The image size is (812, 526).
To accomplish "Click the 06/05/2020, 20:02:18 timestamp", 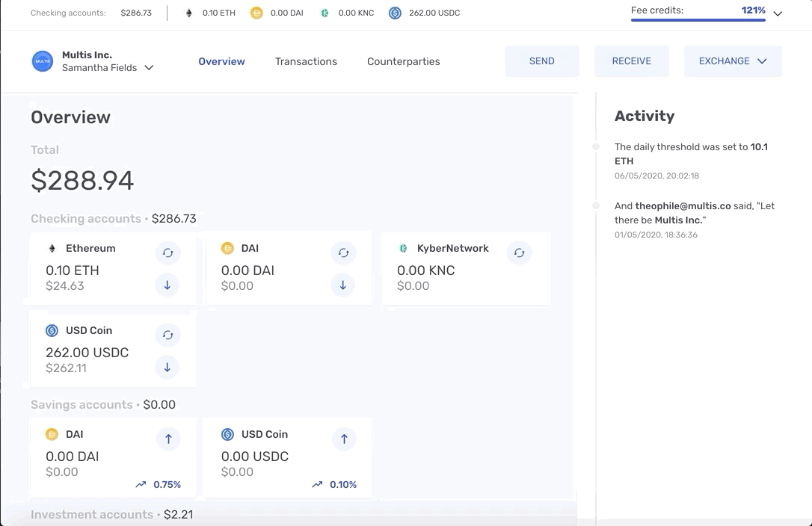I will click(x=656, y=176).
